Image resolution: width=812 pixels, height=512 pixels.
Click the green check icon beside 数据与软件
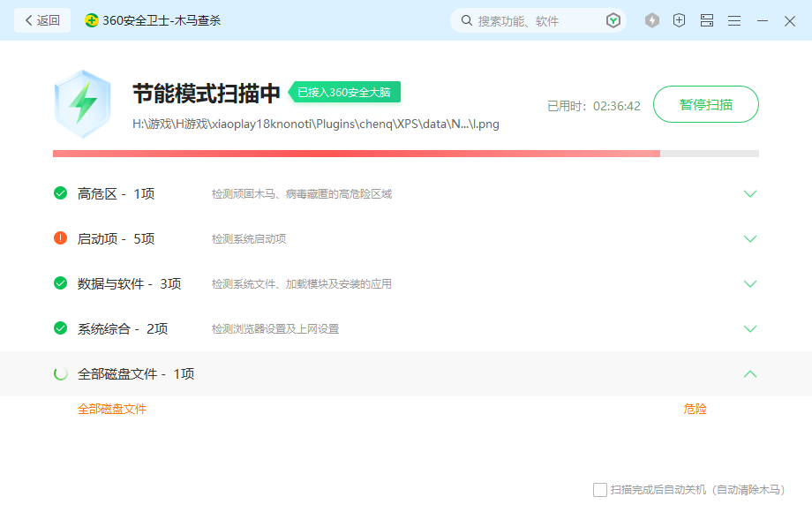[x=61, y=283]
